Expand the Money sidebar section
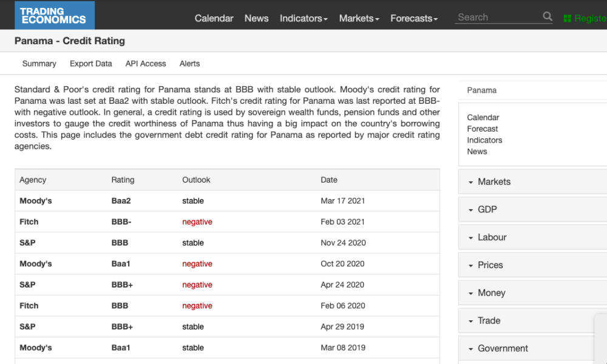The height and width of the screenshot is (364, 607). (x=533, y=293)
